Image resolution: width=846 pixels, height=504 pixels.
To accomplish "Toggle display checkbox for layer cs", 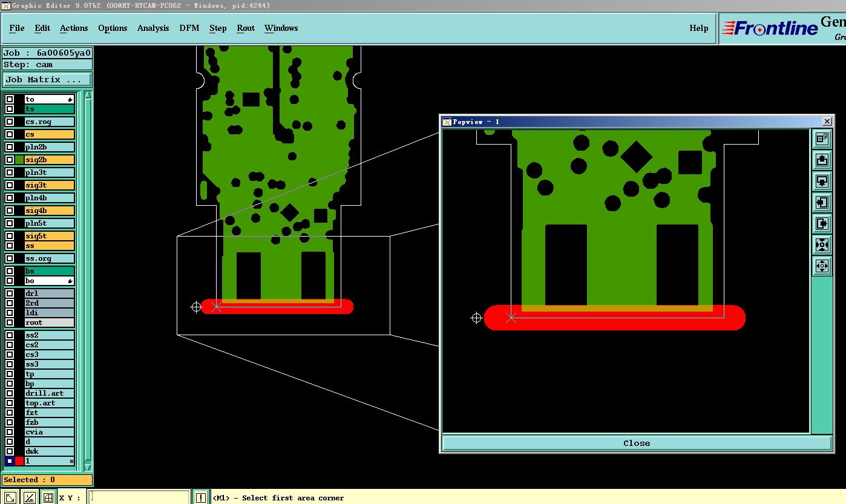I will [x=10, y=134].
